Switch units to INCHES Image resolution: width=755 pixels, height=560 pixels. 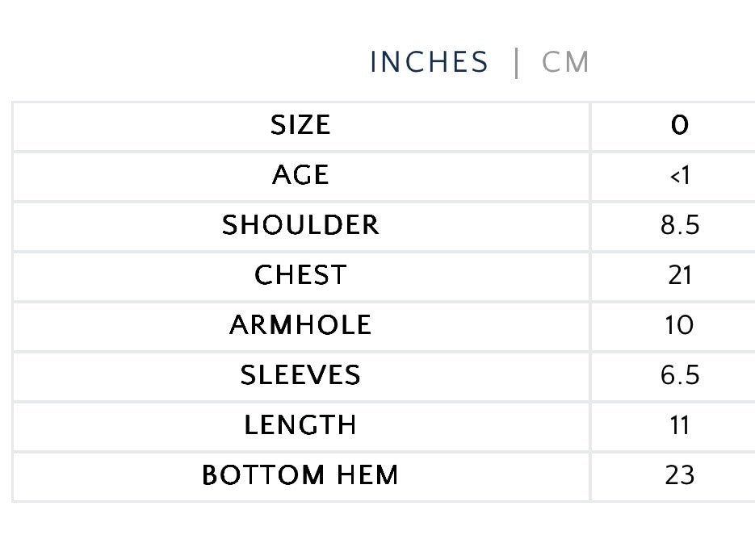[429, 62]
